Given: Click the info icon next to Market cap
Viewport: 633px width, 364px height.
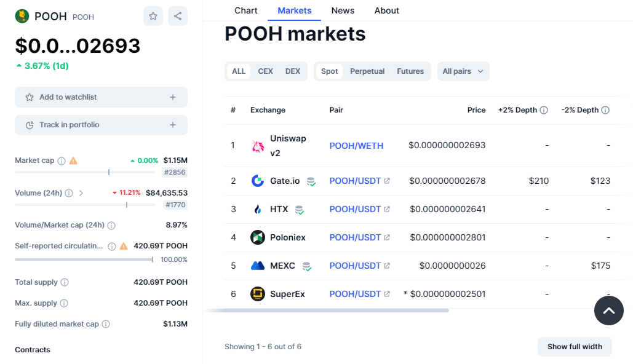Looking at the screenshot, I should [62, 161].
